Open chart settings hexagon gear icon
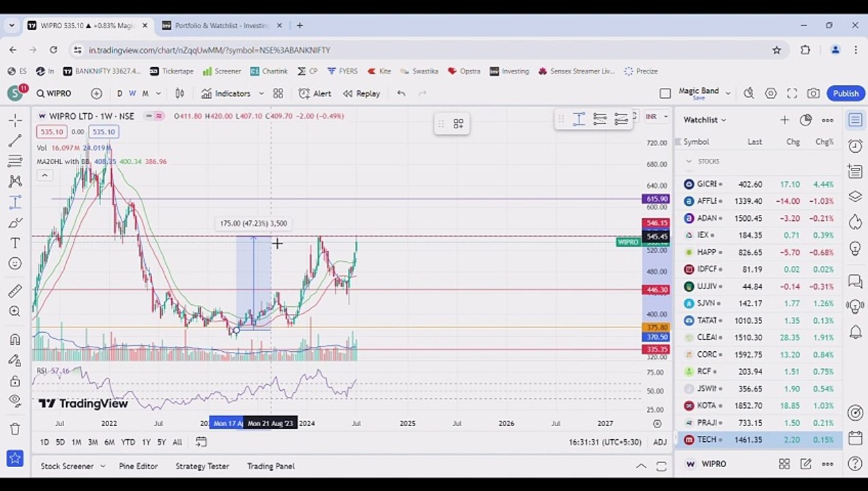The width and height of the screenshot is (868, 491). point(770,93)
